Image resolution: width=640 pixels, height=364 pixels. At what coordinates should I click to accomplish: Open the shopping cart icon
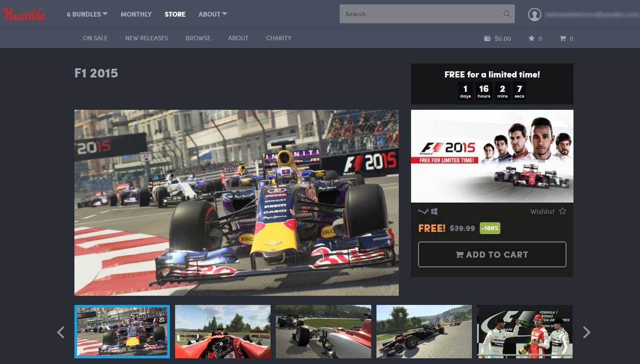click(x=563, y=38)
